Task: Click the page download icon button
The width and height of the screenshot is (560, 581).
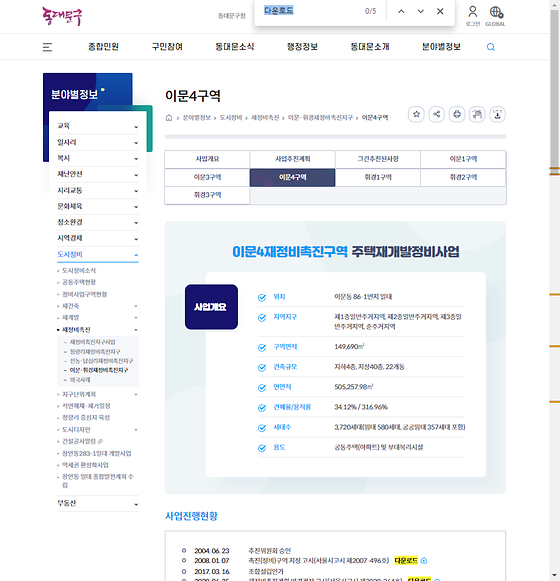Action: 498,114
